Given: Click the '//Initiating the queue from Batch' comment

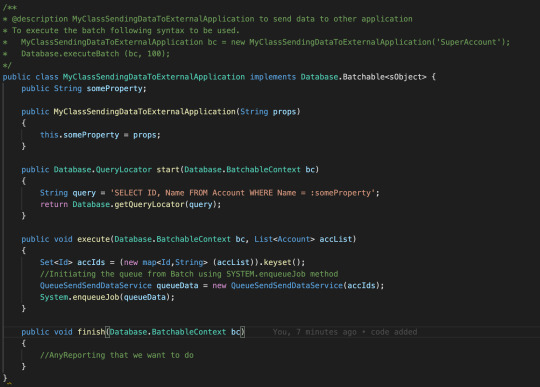Looking at the screenshot, I should (x=189, y=274).
